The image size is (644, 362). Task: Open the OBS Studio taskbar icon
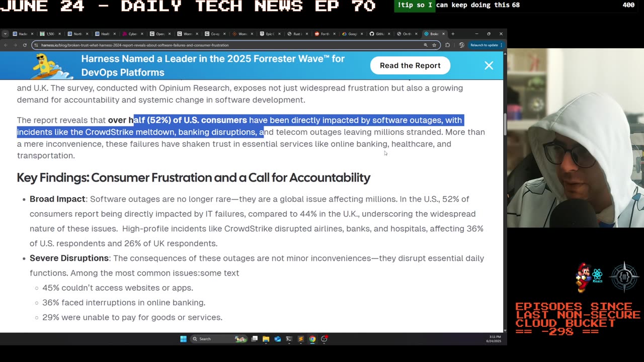point(324,339)
